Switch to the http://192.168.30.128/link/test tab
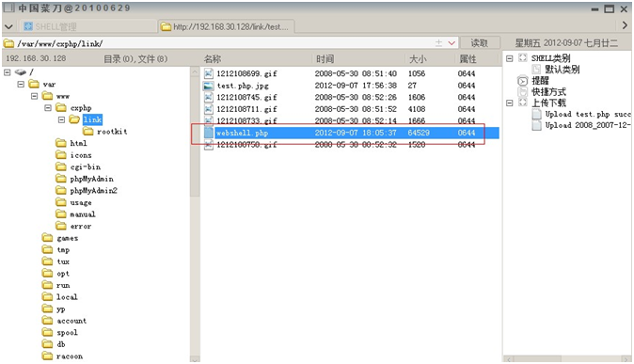This screenshot has height=364, width=634. 226,26
